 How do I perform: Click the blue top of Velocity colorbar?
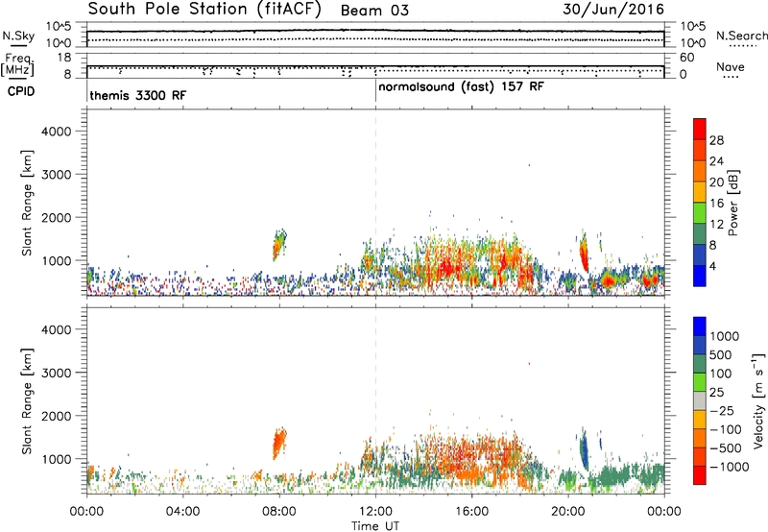coord(700,326)
